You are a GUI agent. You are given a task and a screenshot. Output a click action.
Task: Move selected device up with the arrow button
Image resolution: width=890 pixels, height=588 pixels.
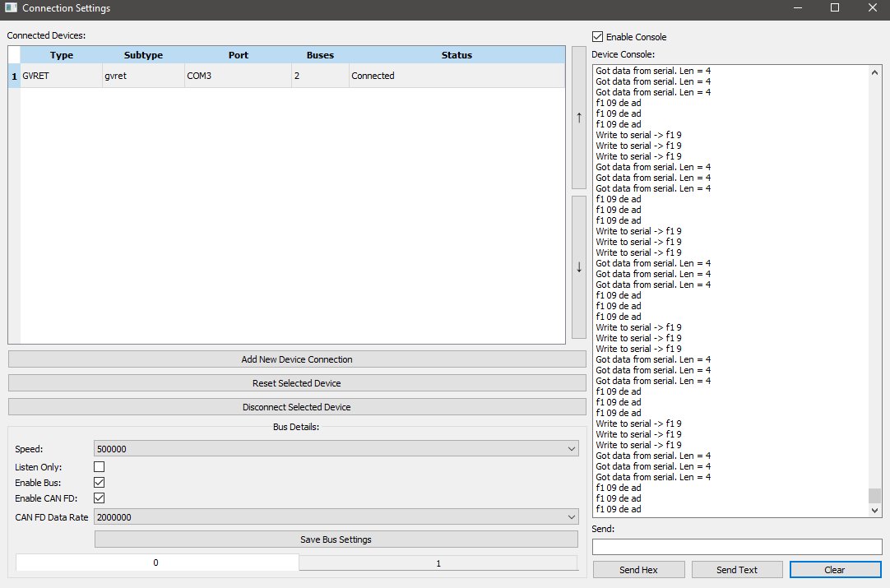click(579, 118)
